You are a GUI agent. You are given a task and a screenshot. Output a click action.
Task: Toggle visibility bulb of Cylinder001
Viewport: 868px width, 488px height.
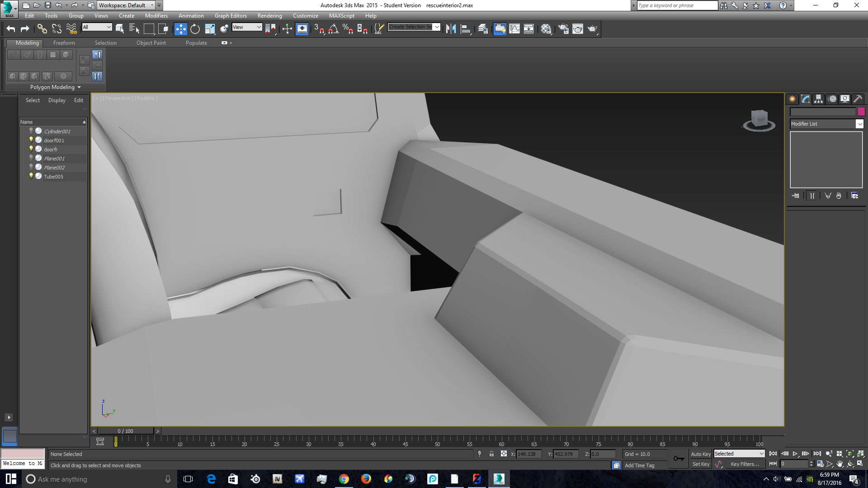point(31,131)
